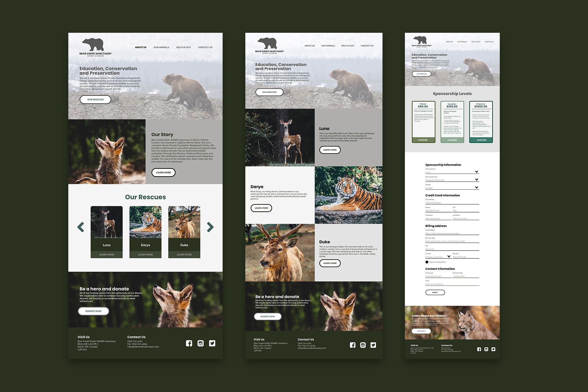Choose the Friend $50.00 sponsorship level

423,140
